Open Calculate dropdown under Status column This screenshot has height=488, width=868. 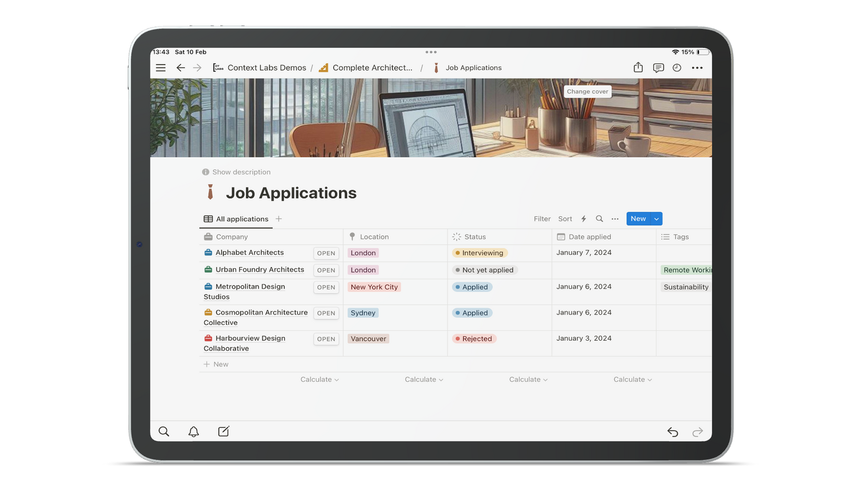point(528,379)
